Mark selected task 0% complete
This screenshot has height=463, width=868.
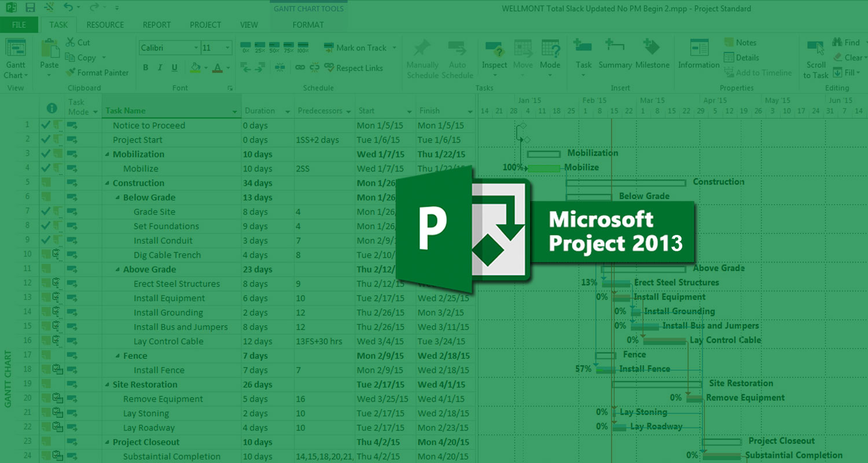[245, 47]
